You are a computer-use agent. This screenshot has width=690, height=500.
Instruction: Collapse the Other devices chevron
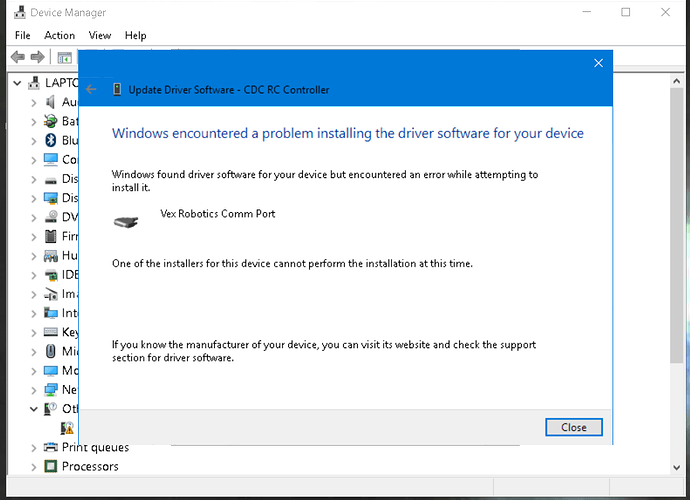[34, 409]
